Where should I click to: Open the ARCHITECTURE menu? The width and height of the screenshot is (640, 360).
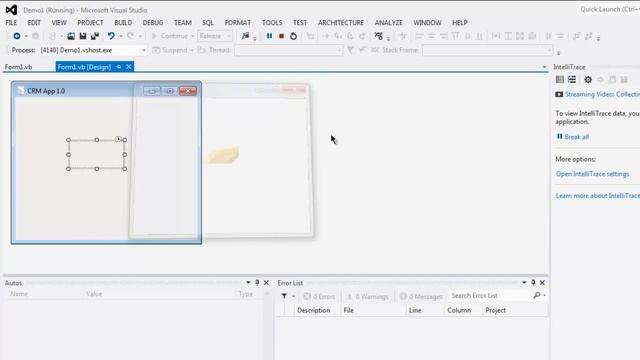tap(341, 23)
